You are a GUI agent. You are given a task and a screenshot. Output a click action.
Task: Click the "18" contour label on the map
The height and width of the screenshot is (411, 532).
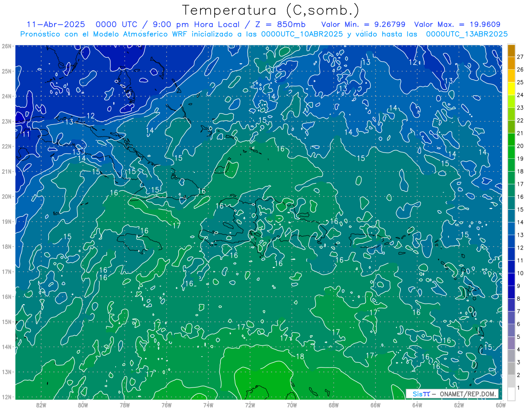(300, 356)
